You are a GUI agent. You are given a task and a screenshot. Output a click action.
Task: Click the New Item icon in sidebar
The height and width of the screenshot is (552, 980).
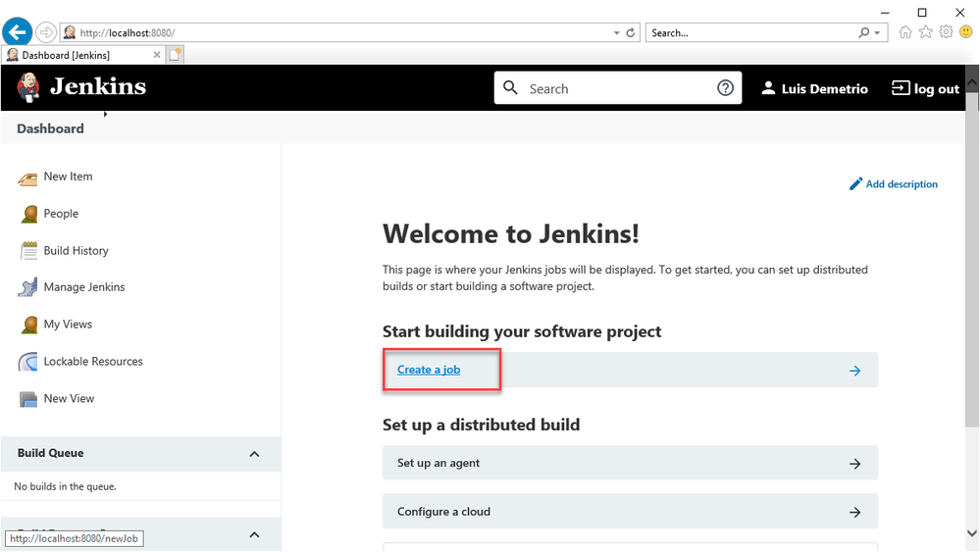pos(27,178)
